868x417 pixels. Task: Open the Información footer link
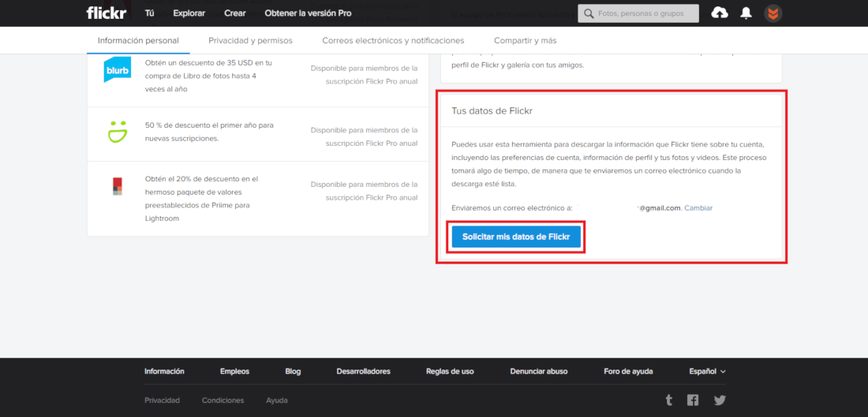[x=164, y=371]
